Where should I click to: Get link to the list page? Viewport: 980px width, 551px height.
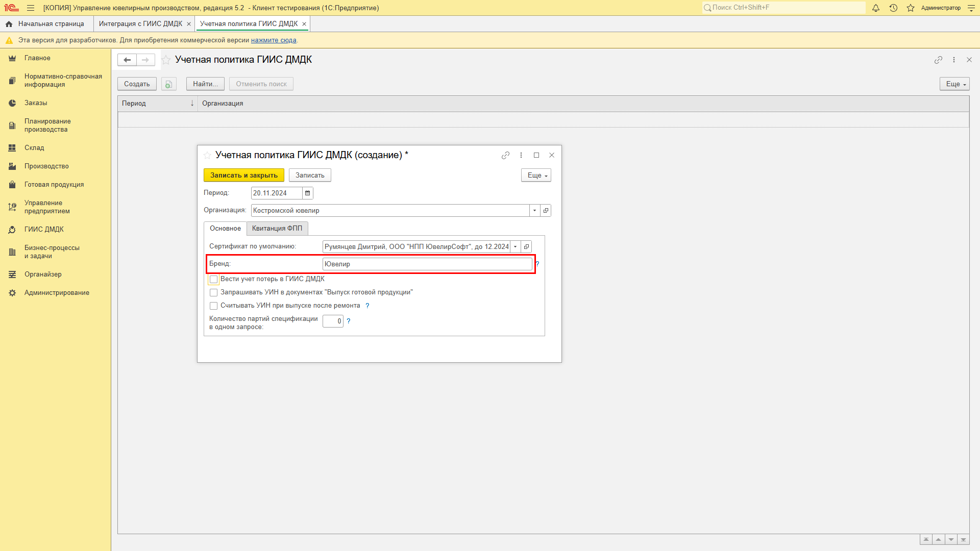[938, 60]
